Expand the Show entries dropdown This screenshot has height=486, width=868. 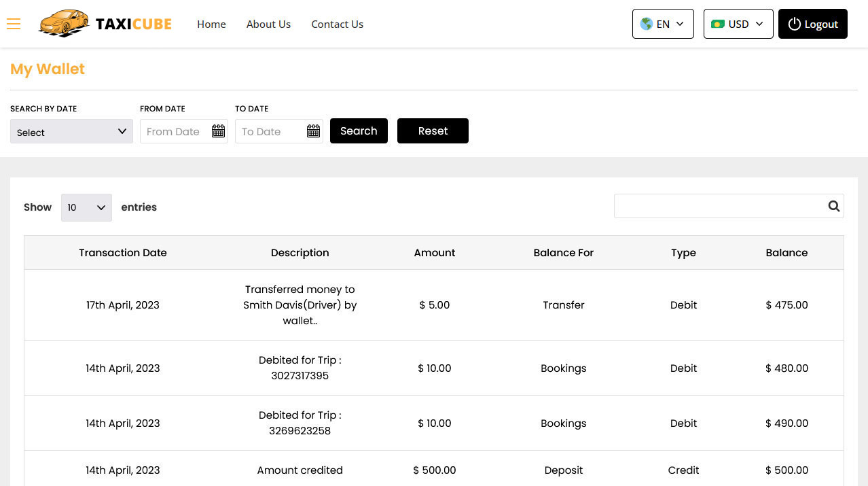coord(86,207)
